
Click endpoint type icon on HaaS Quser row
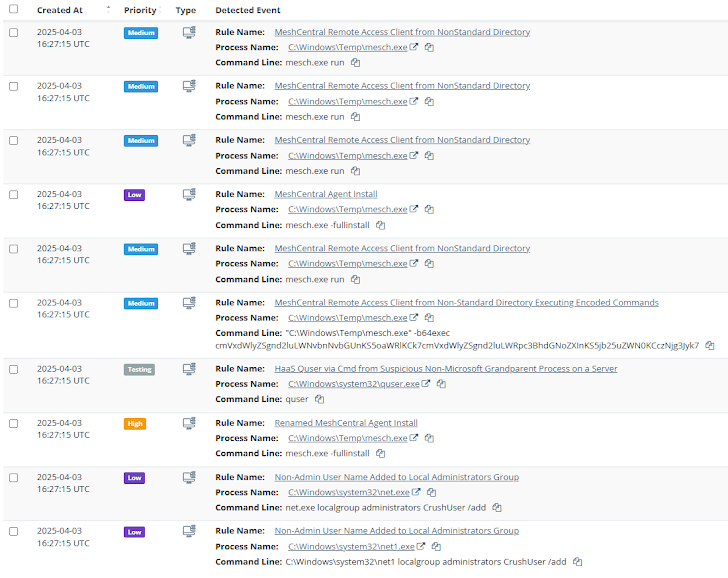[x=189, y=370]
